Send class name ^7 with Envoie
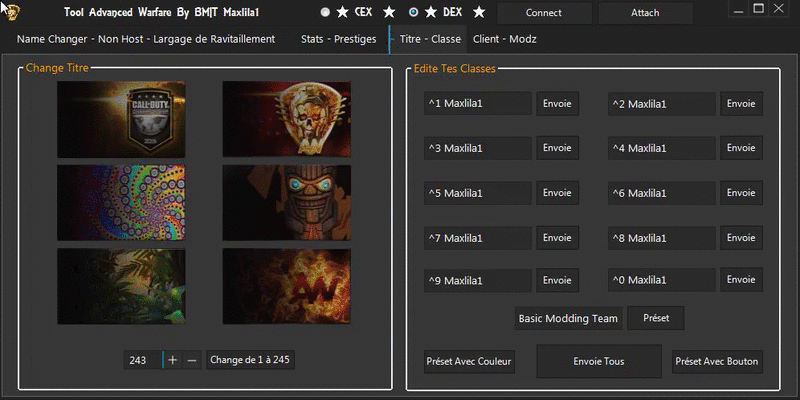Screen dimensions: 800x400 [557, 238]
